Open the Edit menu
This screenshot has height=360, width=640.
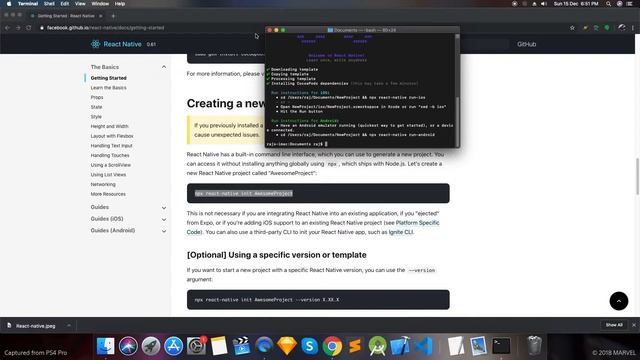pyautogui.click(x=64, y=4)
